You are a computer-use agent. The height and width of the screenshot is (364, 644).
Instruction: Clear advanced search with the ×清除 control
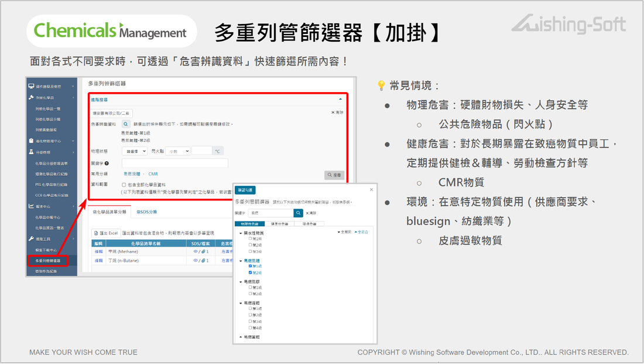(x=337, y=113)
